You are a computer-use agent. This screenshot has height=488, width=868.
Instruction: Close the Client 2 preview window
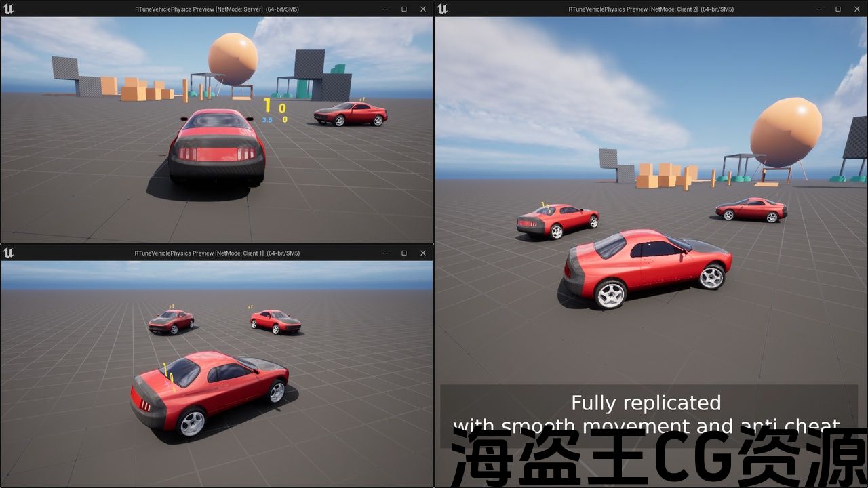point(857,9)
